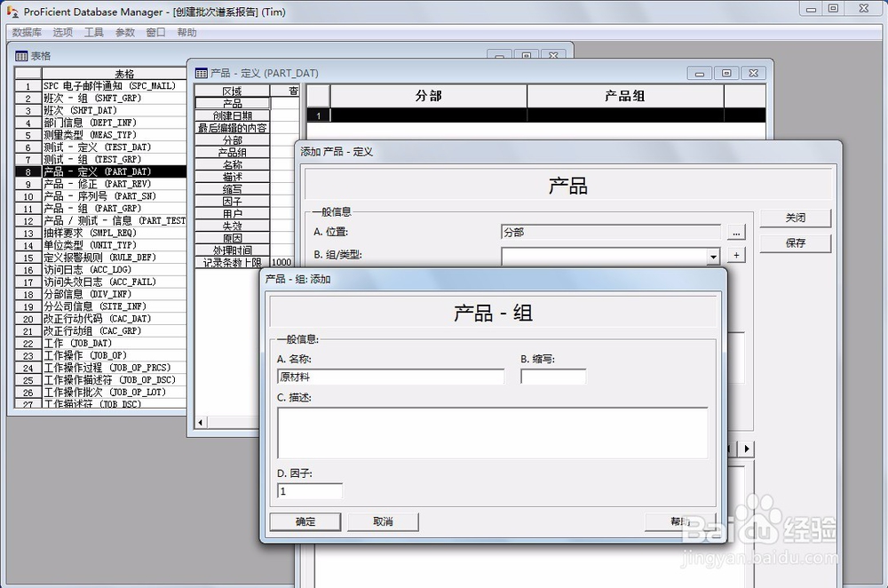Select row 工作操作批次 (JOB_OP_LOT)

114,393
